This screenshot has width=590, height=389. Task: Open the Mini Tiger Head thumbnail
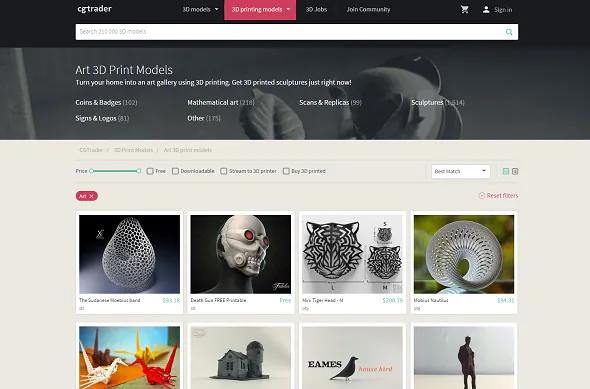(353, 254)
